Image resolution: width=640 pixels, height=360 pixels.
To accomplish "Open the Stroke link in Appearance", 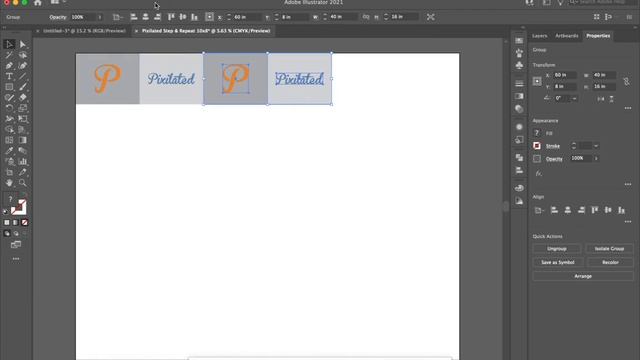I will click(x=553, y=146).
